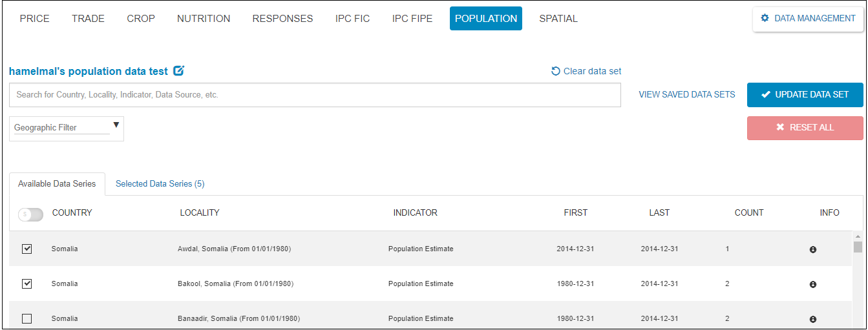
Task: Uncheck the Awdal, Somalia row checkbox
Action: pyautogui.click(x=26, y=249)
